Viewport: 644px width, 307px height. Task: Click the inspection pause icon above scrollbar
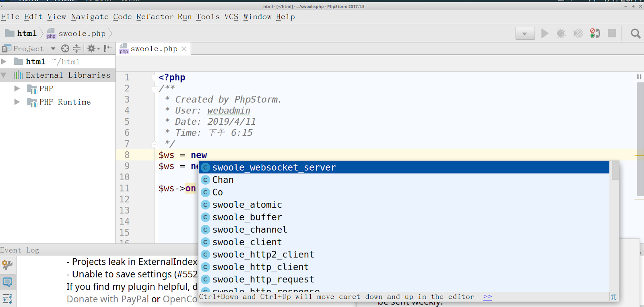coord(639,76)
